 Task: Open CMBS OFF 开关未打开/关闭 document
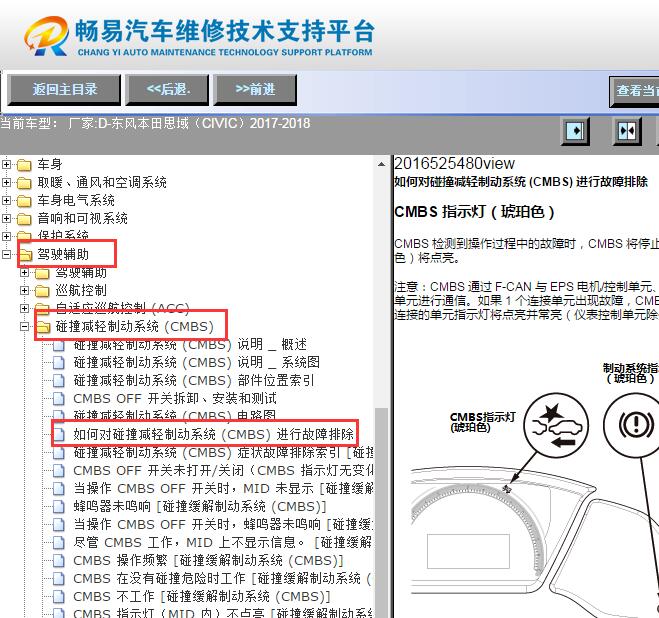pos(223,470)
